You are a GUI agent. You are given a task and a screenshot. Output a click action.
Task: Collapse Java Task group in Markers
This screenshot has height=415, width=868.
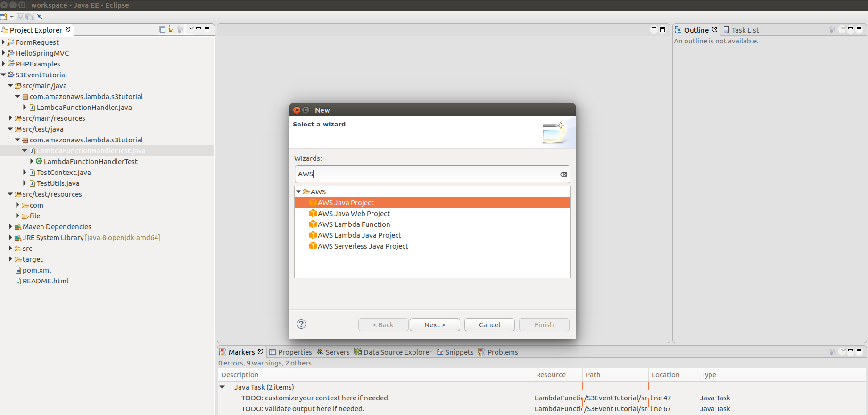pos(222,387)
